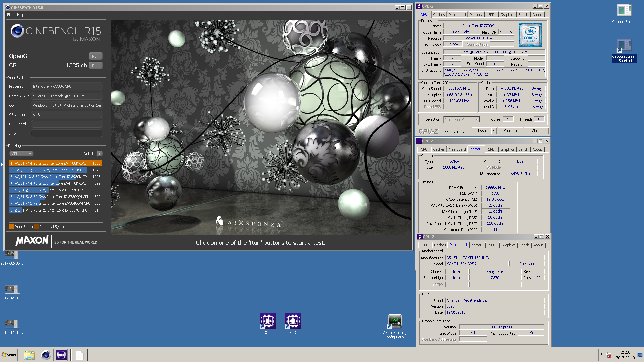
Task: Select Bench tab in bottom CPU-Z Mainboard window
Action: point(524,245)
